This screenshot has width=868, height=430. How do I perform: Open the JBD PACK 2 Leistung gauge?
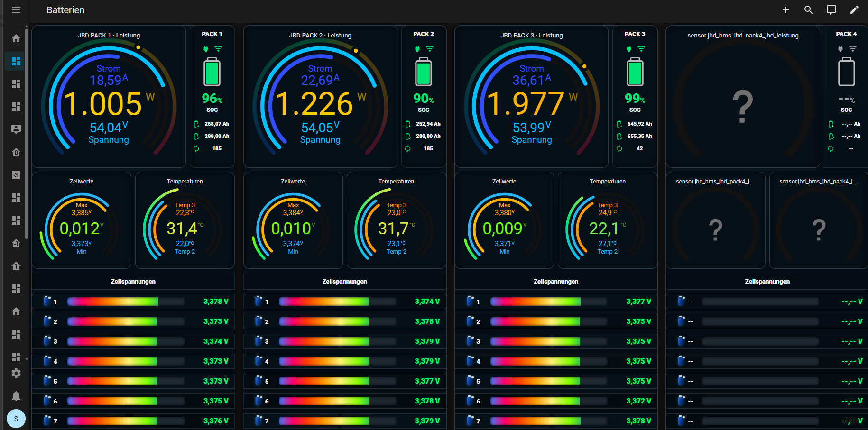click(x=320, y=97)
